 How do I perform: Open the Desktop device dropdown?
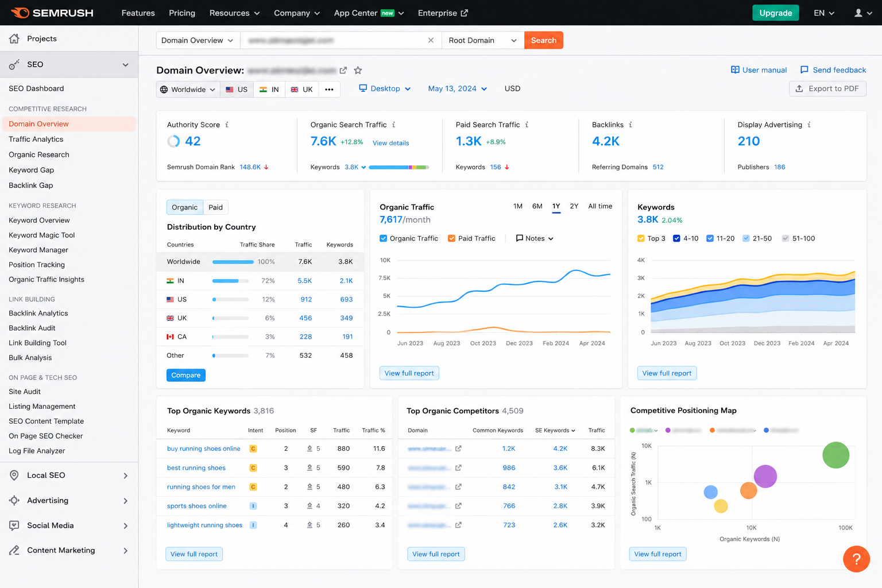pyautogui.click(x=385, y=88)
